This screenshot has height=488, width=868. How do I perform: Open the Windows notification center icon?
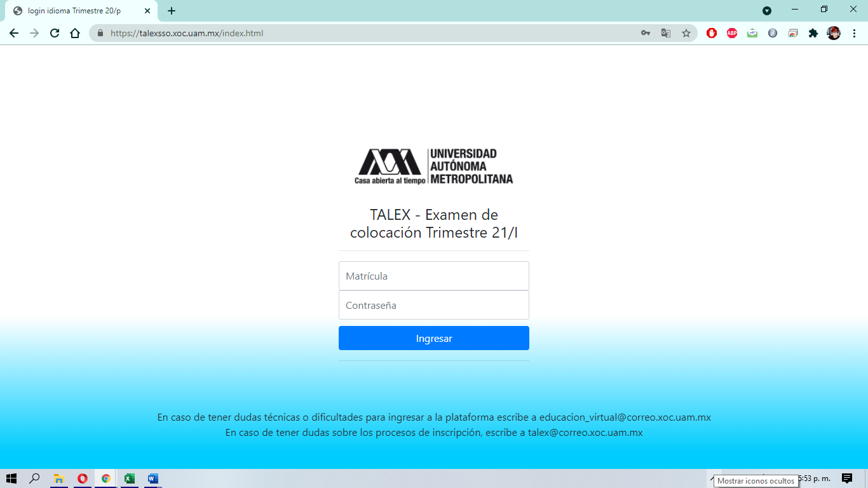click(847, 478)
